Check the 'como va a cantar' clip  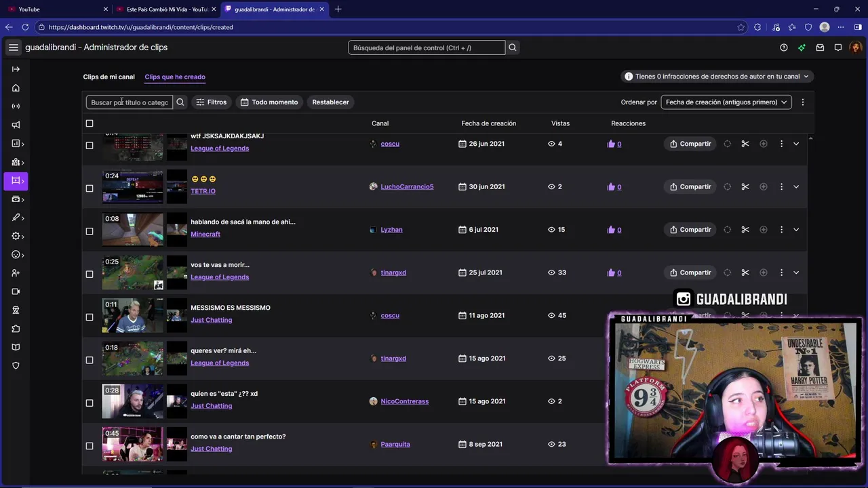pos(90,446)
